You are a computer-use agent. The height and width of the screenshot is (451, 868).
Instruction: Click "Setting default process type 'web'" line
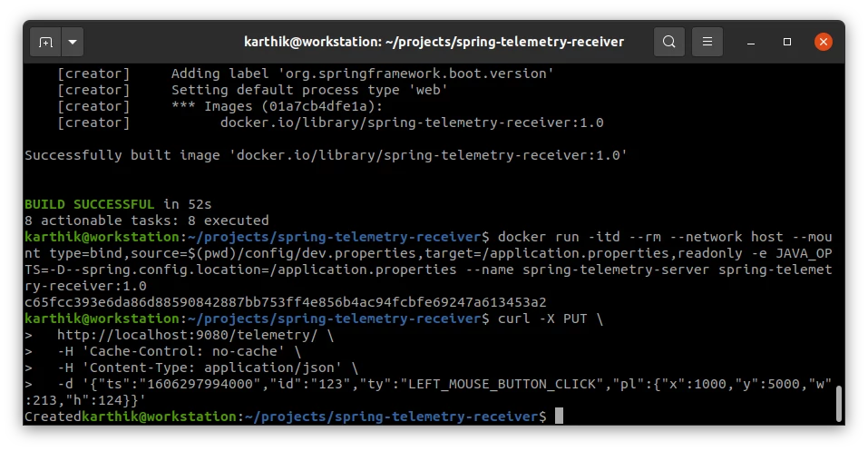(x=309, y=90)
